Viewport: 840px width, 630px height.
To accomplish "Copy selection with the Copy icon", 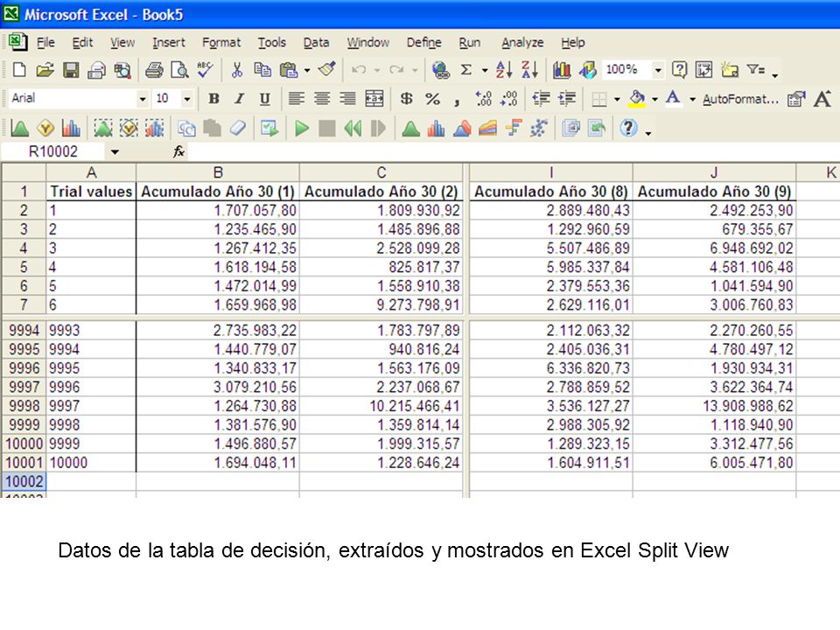I will point(262,70).
